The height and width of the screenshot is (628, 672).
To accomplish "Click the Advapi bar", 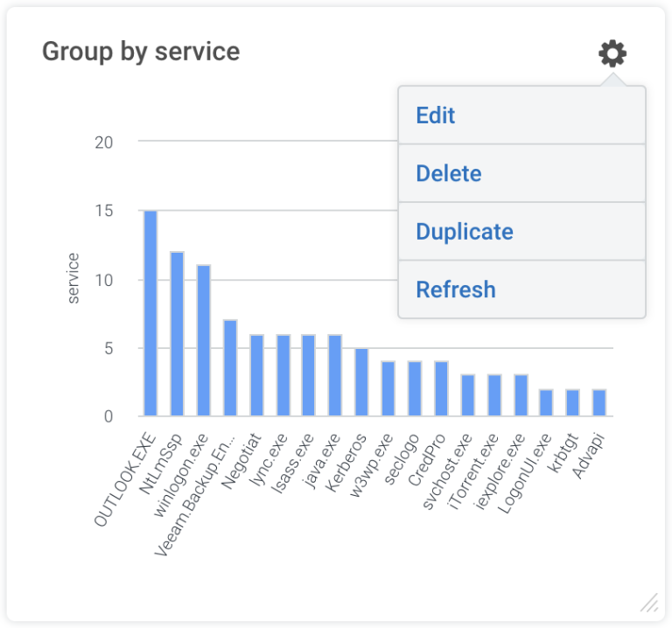I will tap(599, 402).
